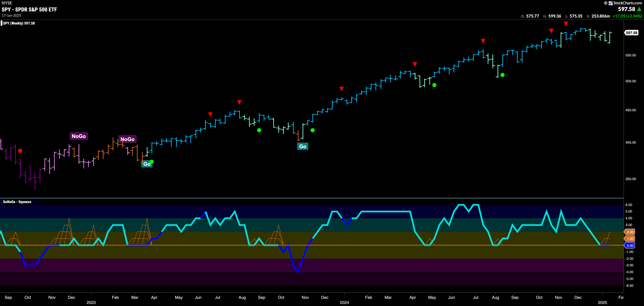Click the 500.00 price axis label
This screenshot has width=644, height=306.
point(631,81)
